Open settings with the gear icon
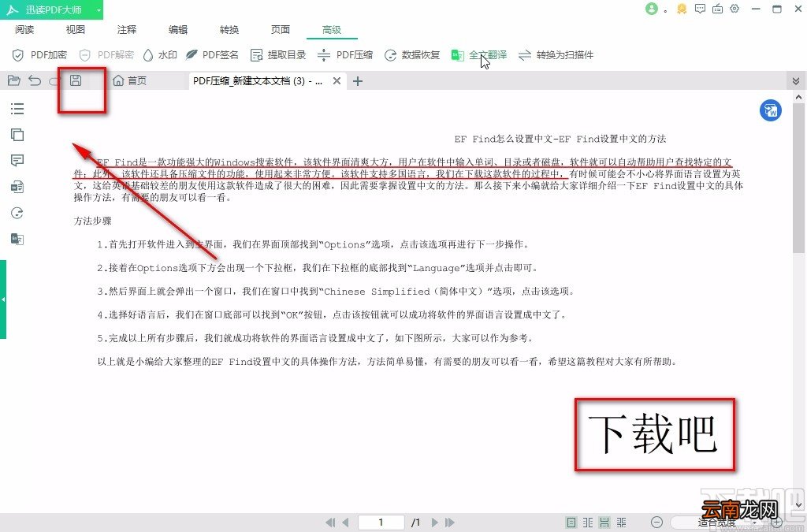 point(734,9)
